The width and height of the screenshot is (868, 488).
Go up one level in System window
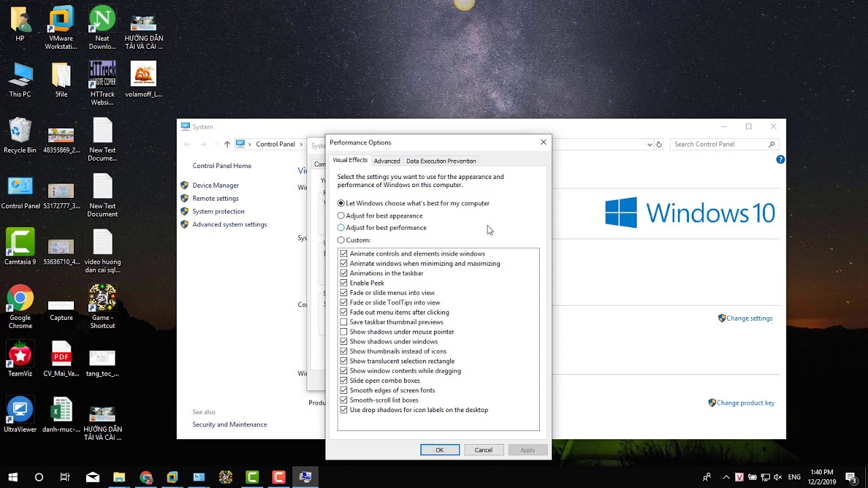click(227, 144)
